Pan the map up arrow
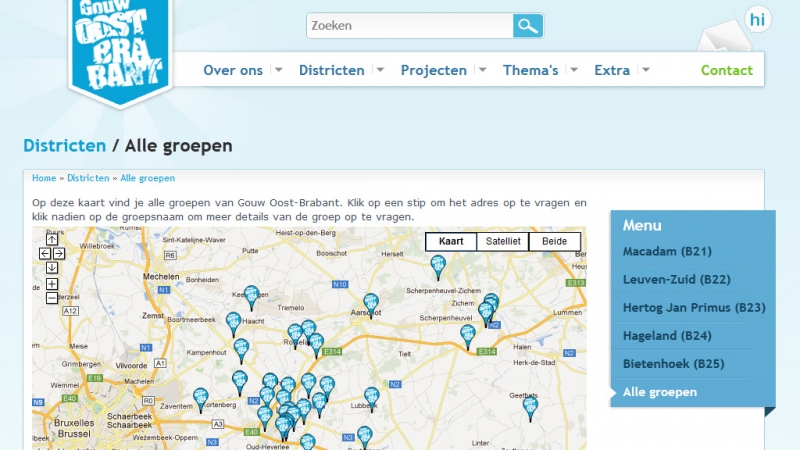The image size is (800, 450). (52, 239)
